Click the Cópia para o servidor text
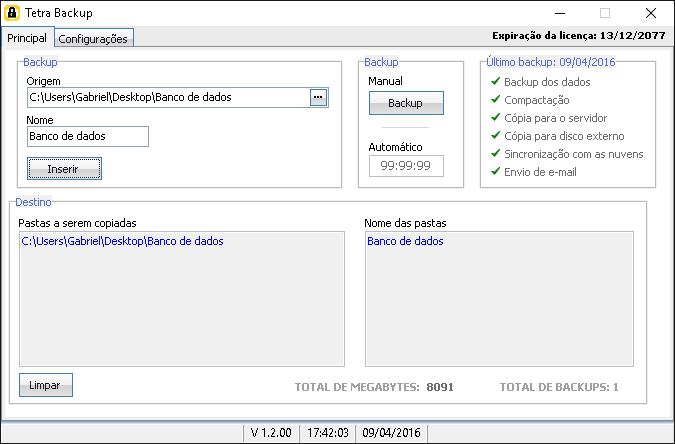Image resolution: width=675 pixels, height=444 pixels. click(x=556, y=118)
